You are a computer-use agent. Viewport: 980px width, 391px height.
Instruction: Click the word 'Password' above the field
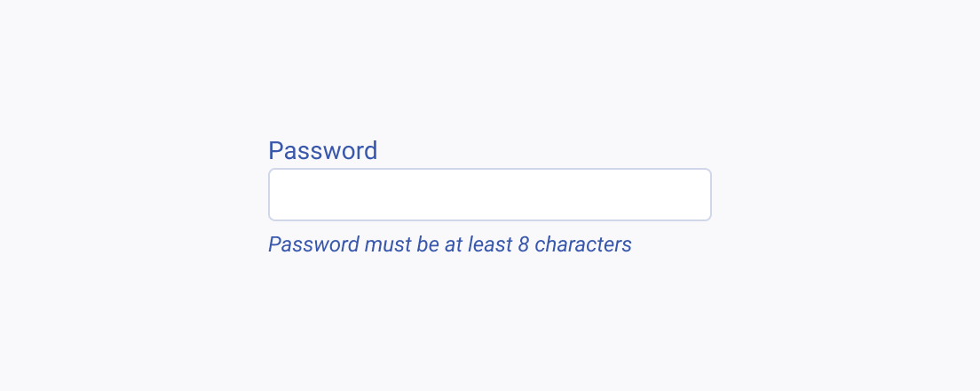(322, 151)
